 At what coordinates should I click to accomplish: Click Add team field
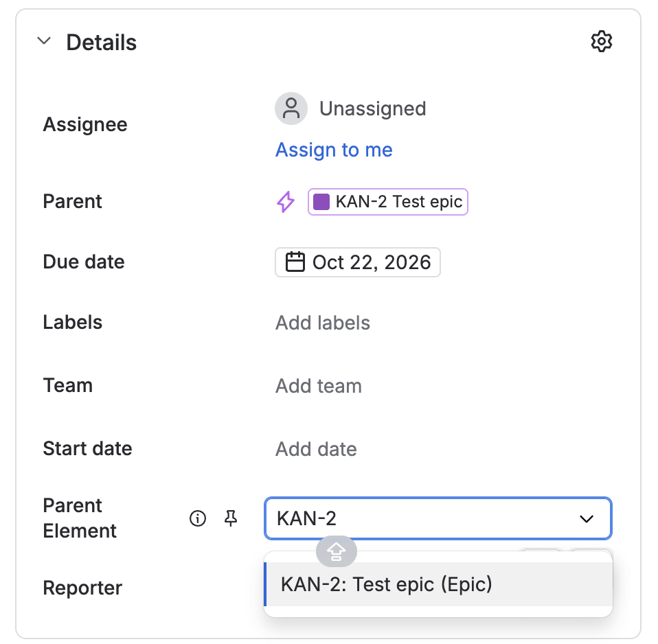(x=318, y=386)
